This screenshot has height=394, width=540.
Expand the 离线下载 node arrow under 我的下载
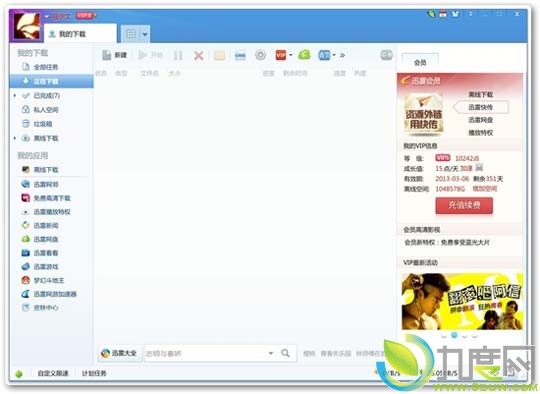coord(15,138)
